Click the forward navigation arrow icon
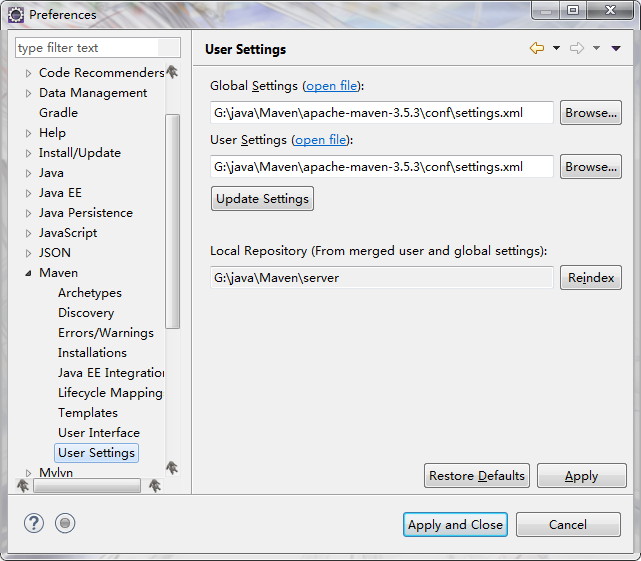The height and width of the screenshot is (561, 641). [x=577, y=48]
